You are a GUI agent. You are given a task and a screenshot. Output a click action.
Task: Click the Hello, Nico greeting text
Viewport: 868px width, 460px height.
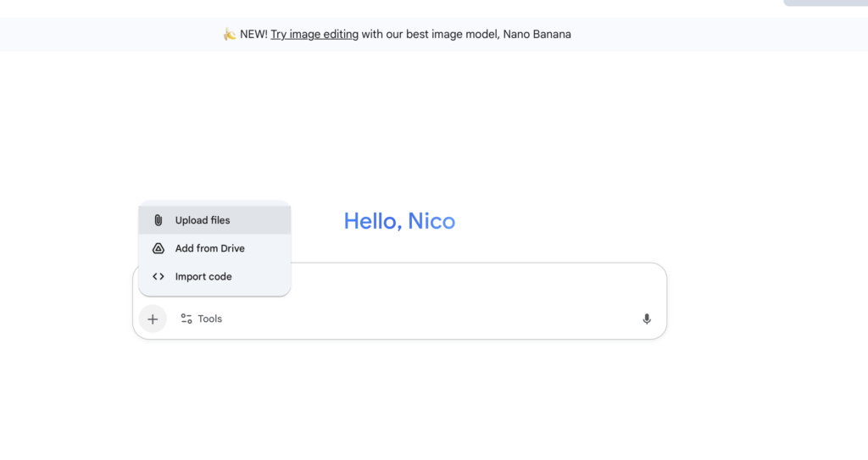[x=400, y=221]
